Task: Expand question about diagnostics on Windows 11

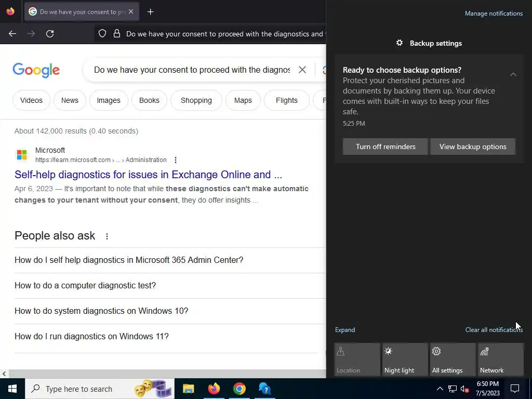Action: click(170, 337)
